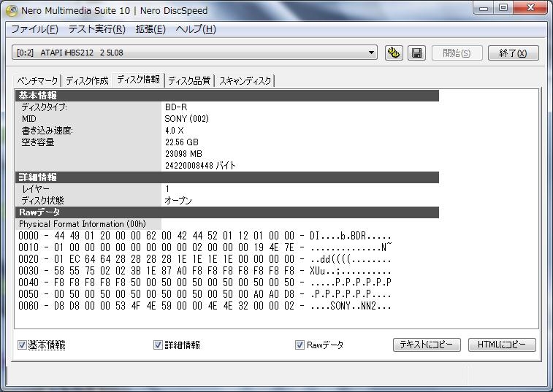Open the ATAPI iHBS212 drive dropdown
The width and height of the screenshot is (553, 392).
(x=194, y=53)
